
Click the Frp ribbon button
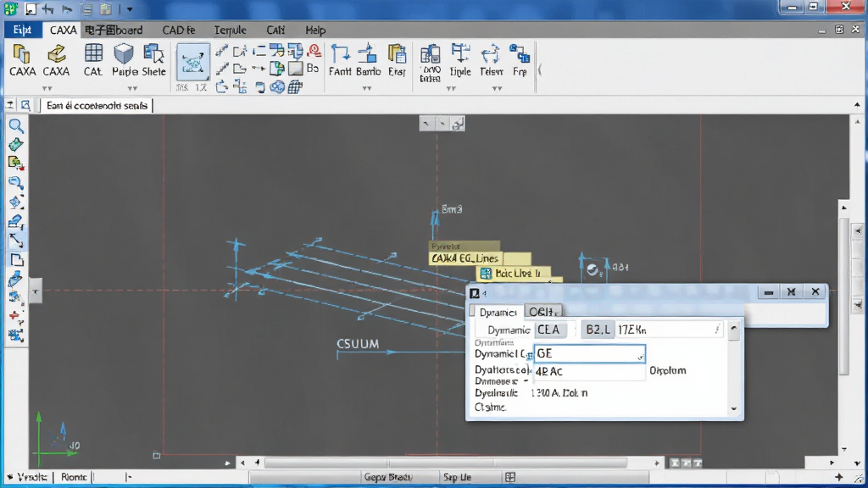coord(520,60)
